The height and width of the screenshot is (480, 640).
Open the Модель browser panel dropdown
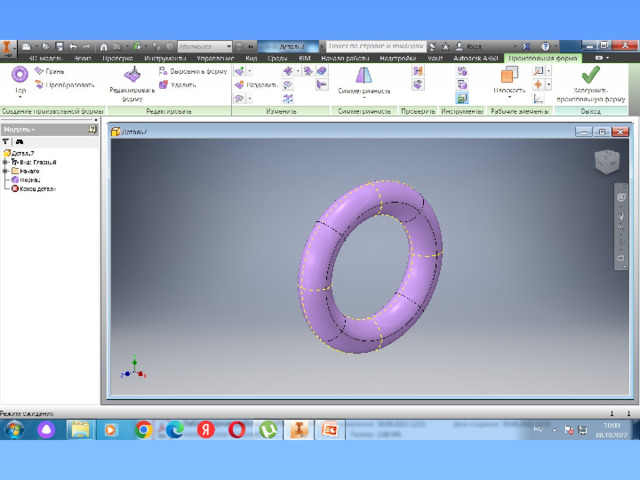pos(20,129)
